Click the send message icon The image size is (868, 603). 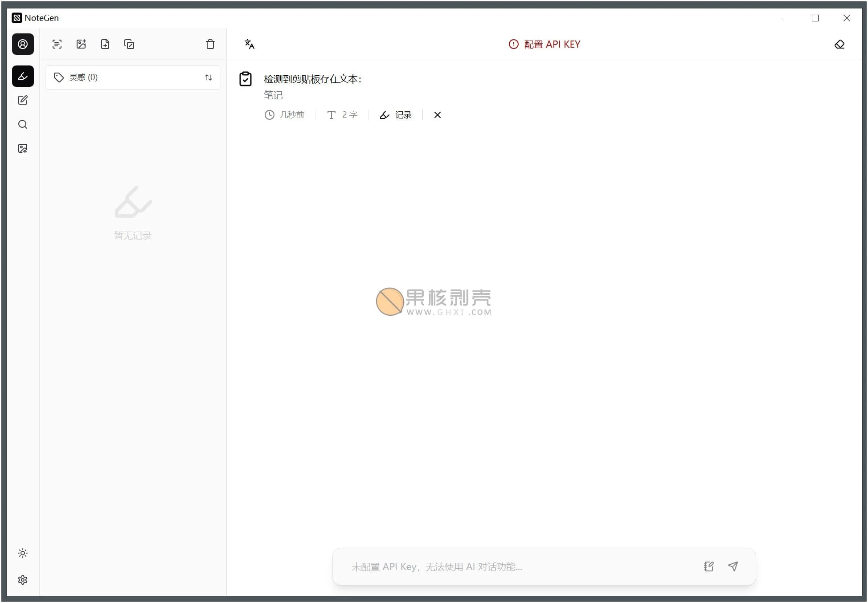(733, 566)
